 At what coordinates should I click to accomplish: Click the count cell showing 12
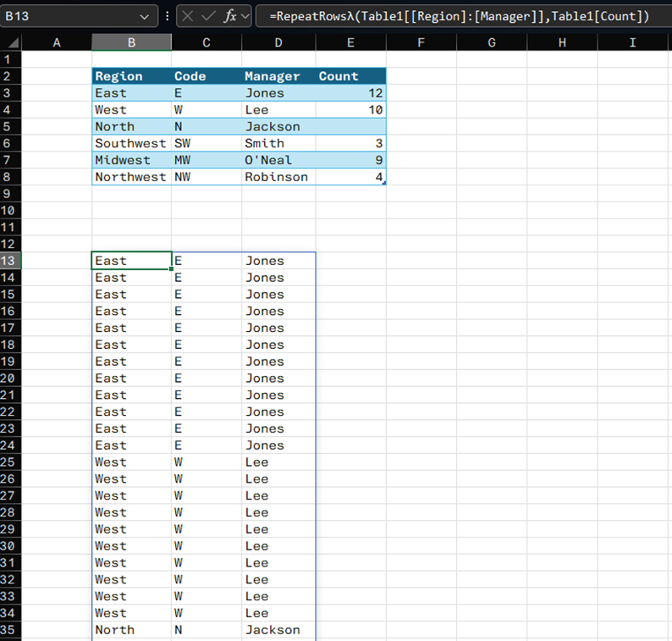350,93
